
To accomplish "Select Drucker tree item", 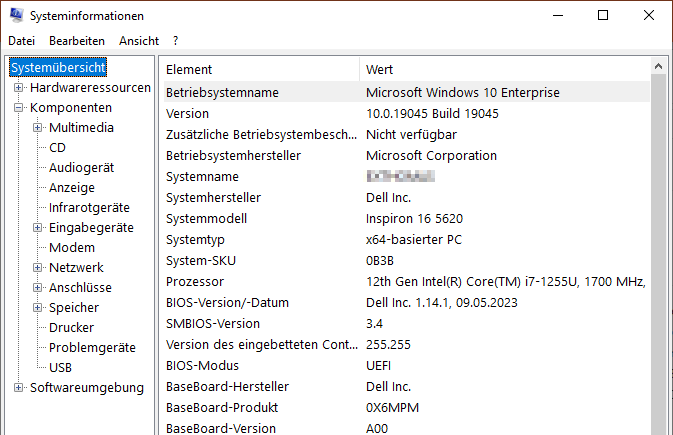I will (71, 327).
